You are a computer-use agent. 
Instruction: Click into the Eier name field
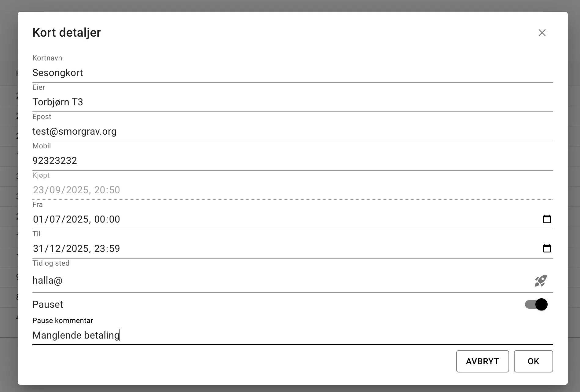pyautogui.click(x=275, y=102)
